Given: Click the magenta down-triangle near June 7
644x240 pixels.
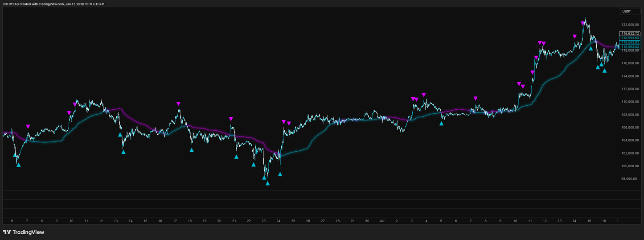Looking at the screenshot, I should (x=28, y=127).
